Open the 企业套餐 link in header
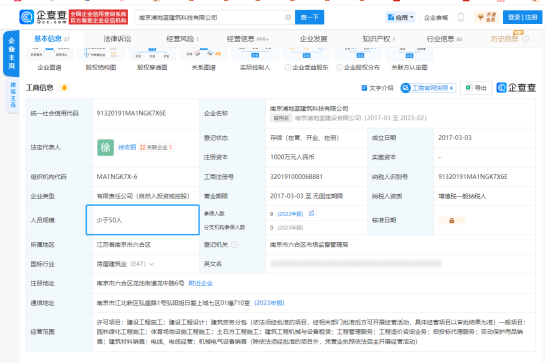Viewport: 545px width, 363px height. pos(436,17)
